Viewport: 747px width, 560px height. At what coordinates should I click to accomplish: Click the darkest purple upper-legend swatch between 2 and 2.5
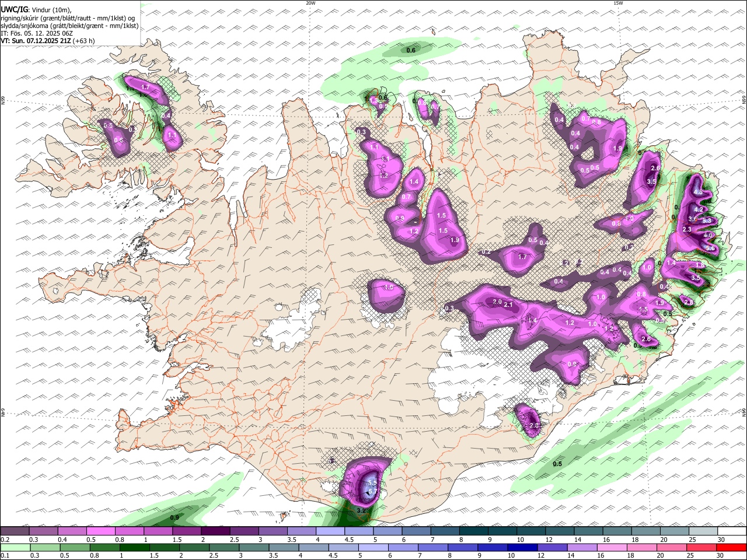215,531
